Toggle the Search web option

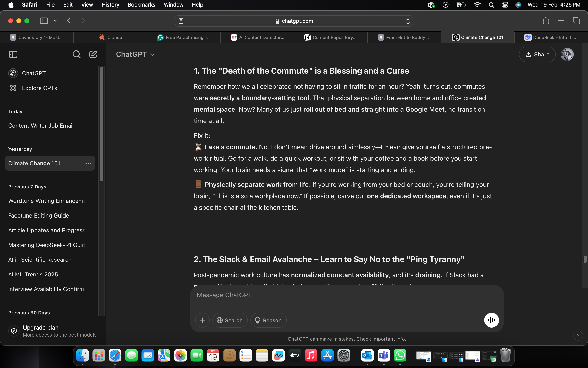pos(230,320)
